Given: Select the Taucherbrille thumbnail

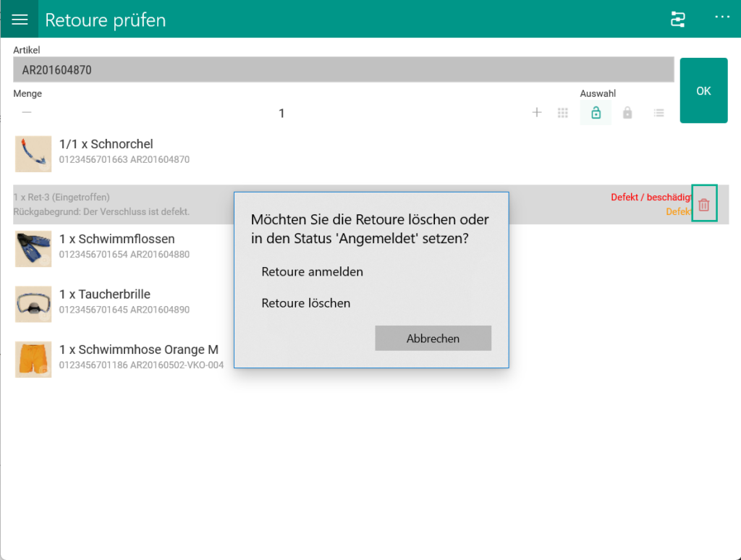Looking at the screenshot, I should (x=33, y=304).
